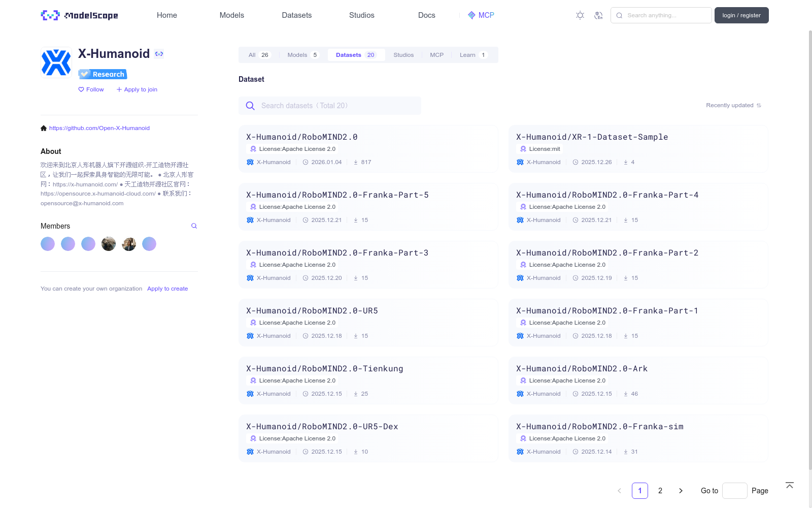Click the link icon beside X-Humanoid title

point(159,54)
